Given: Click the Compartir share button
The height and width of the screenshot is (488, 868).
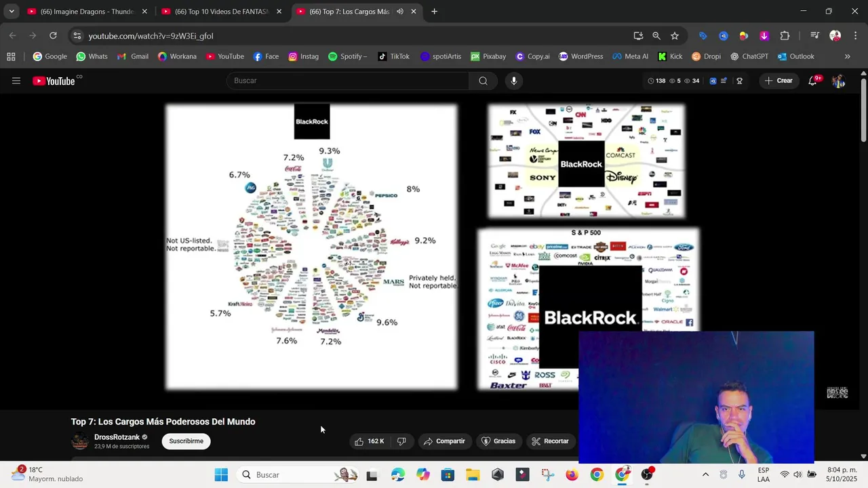Looking at the screenshot, I should tap(444, 441).
